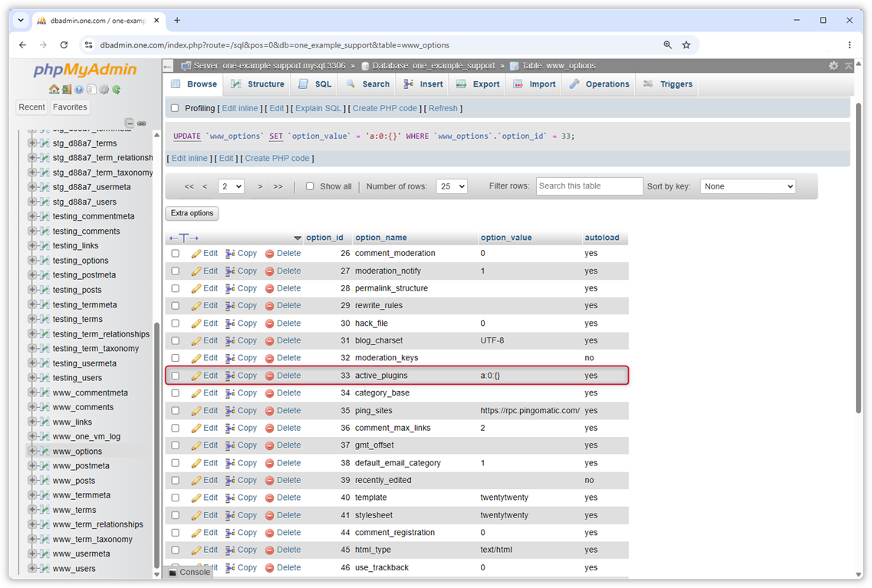Open the Export tab
This screenshot has height=588, width=872.
click(x=479, y=84)
